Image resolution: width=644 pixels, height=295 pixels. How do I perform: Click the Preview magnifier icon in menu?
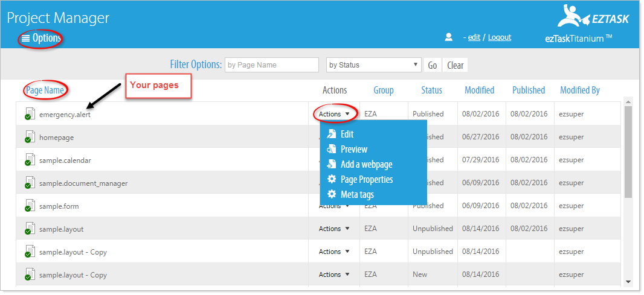[x=332, y=149]
